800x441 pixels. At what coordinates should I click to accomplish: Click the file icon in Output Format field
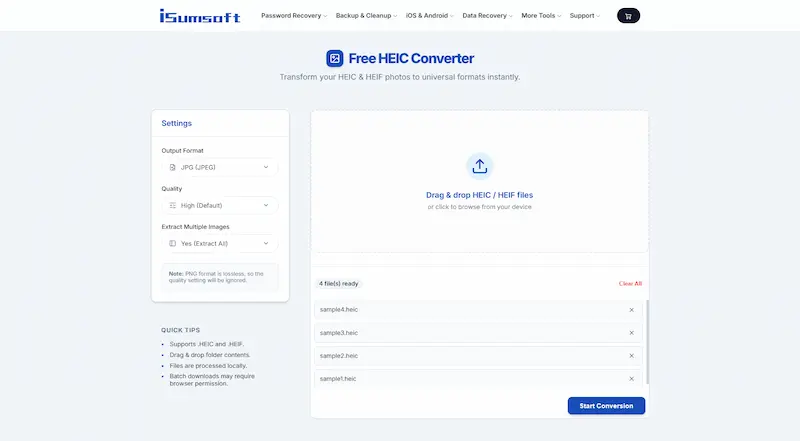[172, 167]
